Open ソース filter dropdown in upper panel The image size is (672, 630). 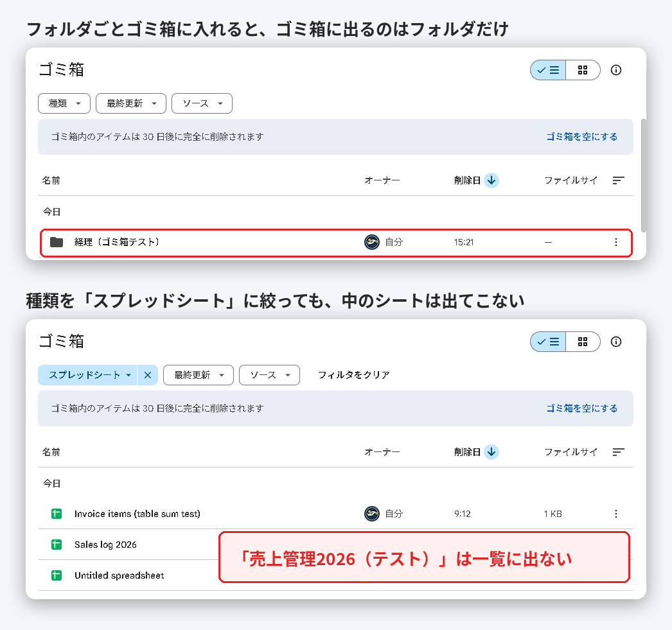pos(202,103)
